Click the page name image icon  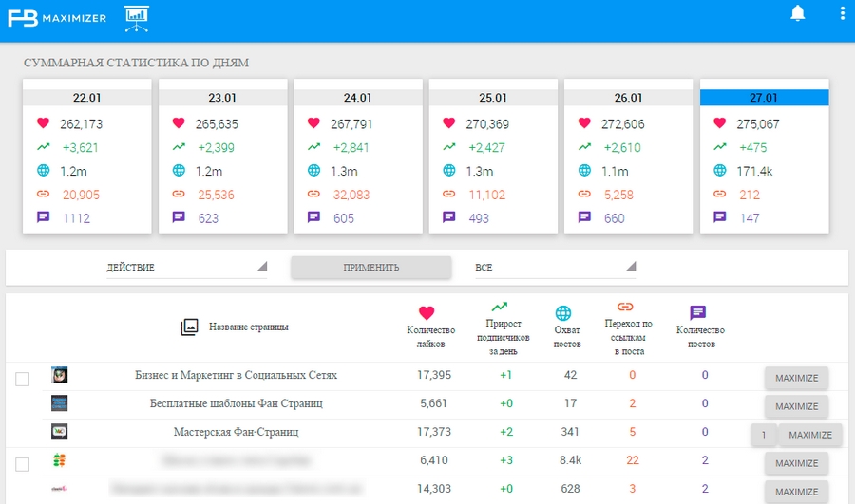pyautogui.click(x=189, y=327)
